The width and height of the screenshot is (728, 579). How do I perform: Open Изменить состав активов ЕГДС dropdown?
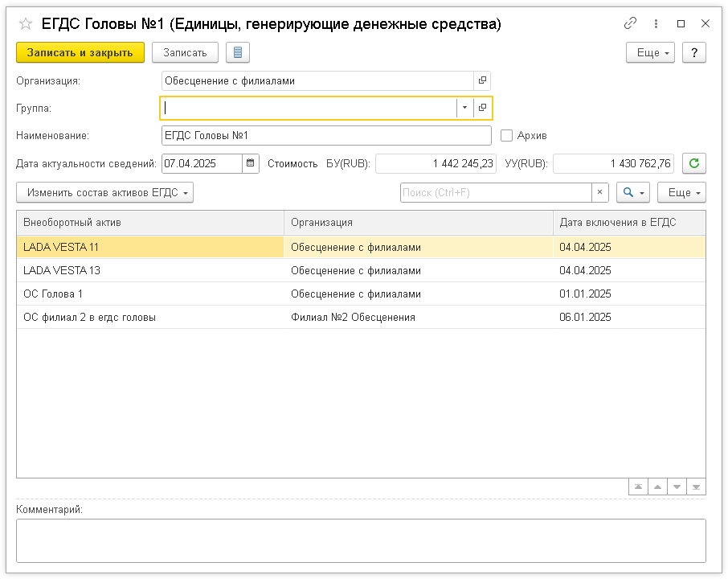click(104, 193)
